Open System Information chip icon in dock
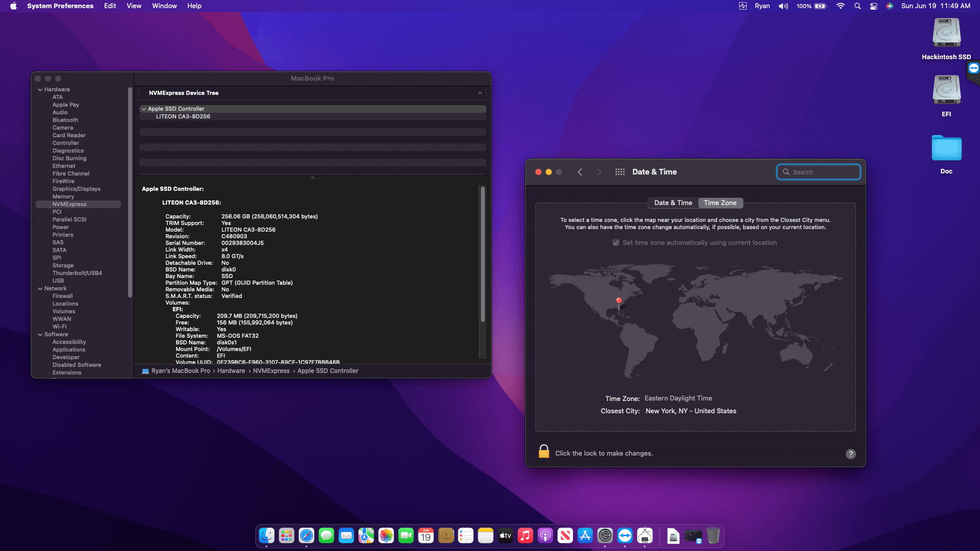 645,536
